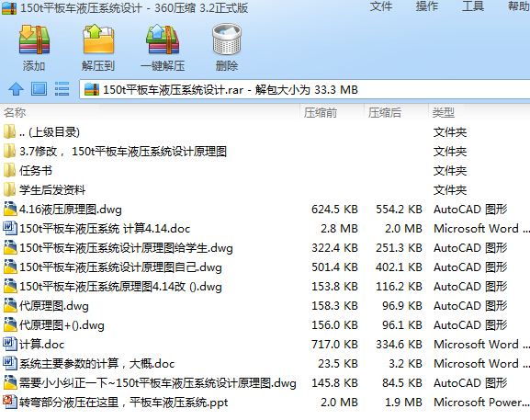Click the AutoCAD icon of 代原理图+().dwg

coord(10,324)
